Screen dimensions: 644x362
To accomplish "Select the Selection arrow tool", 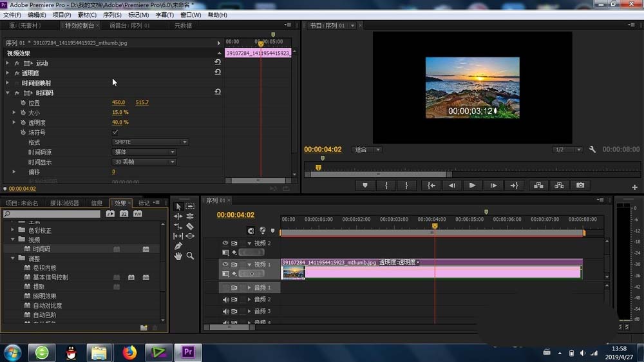I will pyautogui.click(x=178, y=206).
